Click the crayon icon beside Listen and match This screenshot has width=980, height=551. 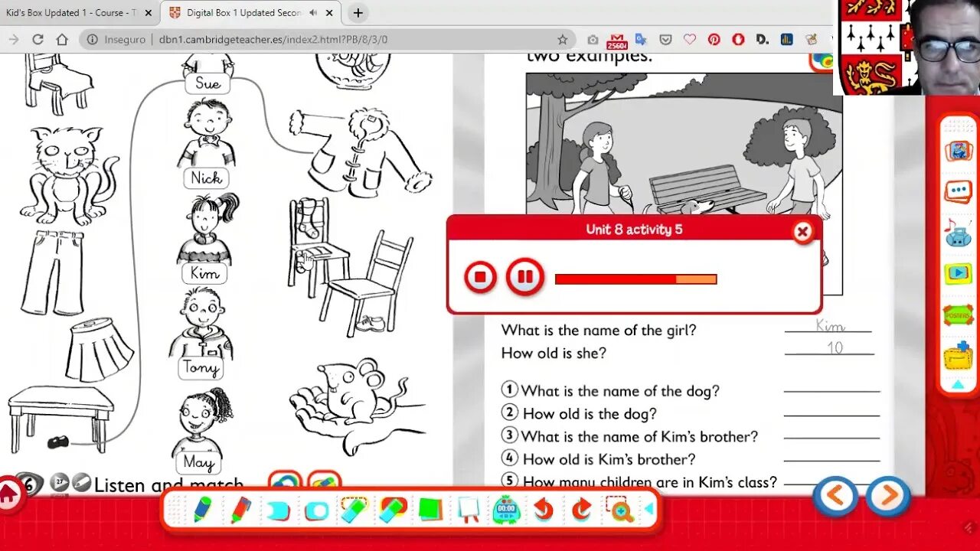coord(324,481)
